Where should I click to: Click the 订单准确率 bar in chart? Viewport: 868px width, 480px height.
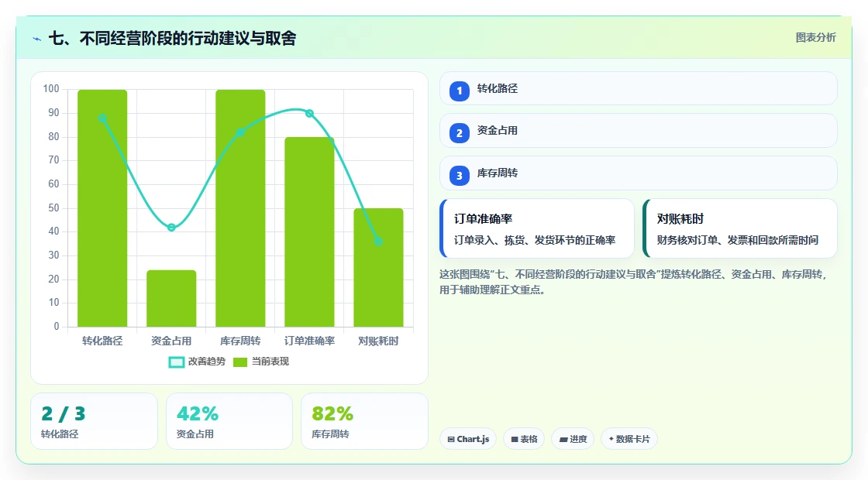coord(309,232)
